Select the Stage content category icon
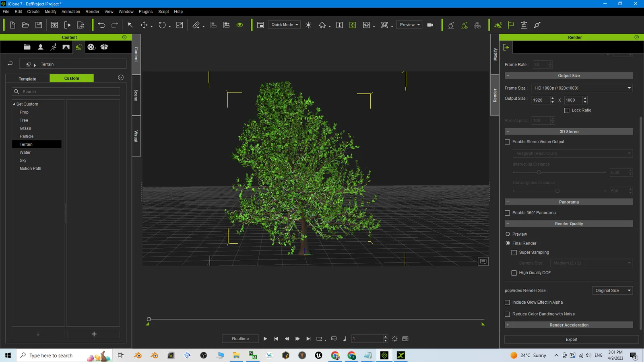 [66, 47]
